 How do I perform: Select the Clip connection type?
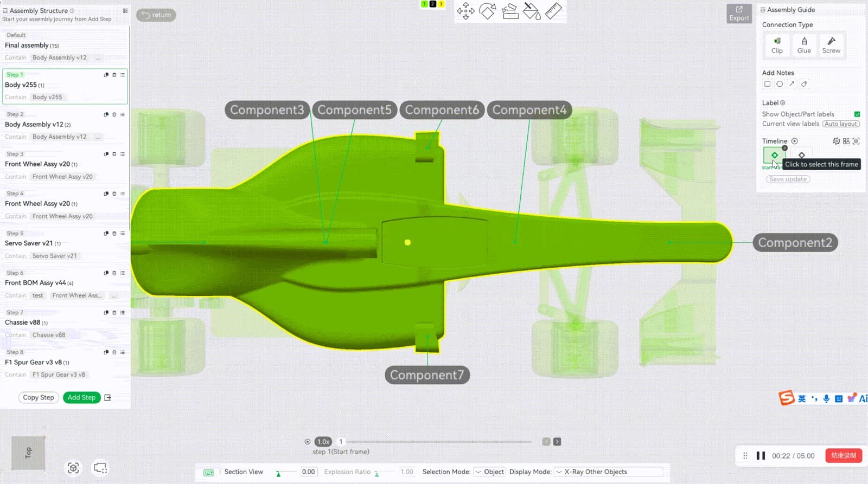coord(777,46)
